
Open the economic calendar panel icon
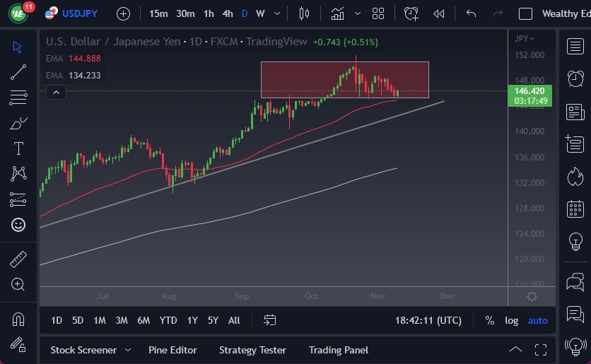575,209
